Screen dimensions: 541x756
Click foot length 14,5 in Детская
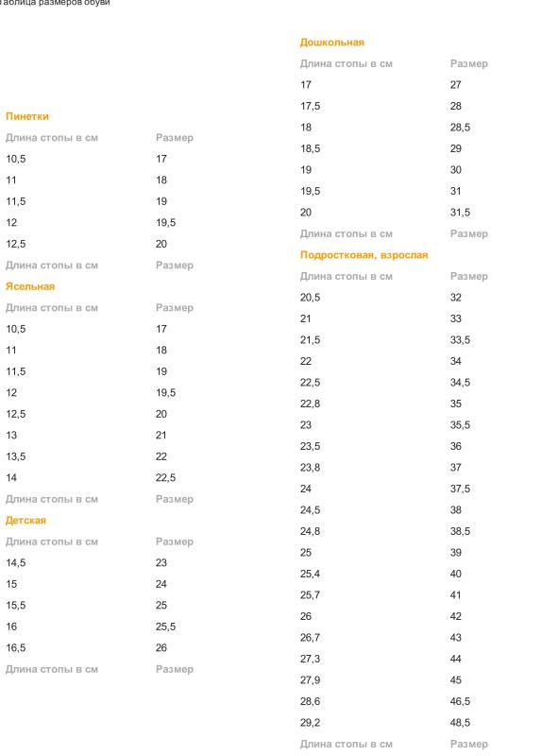pos(15,562)
